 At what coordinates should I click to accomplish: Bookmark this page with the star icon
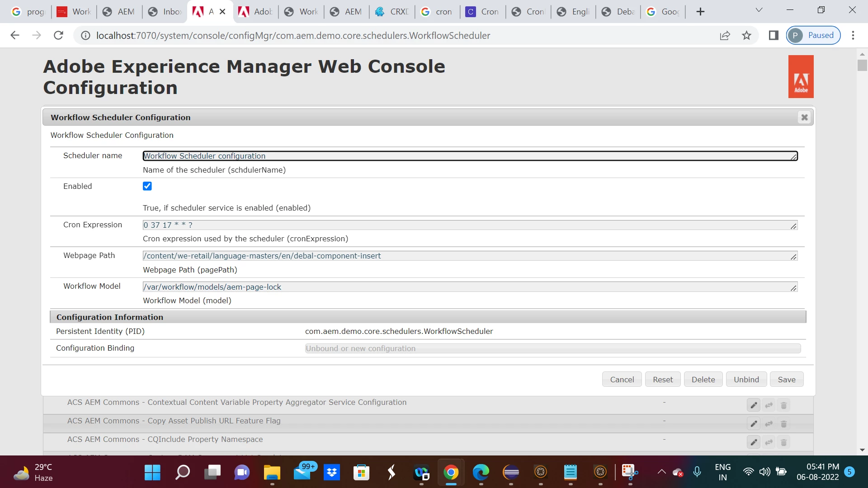(x=746, y=35)
